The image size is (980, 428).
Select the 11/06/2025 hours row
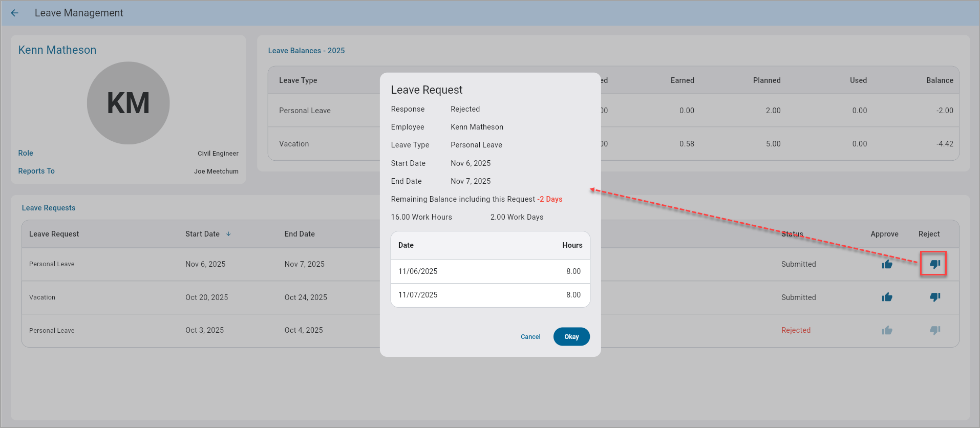pyautogui.click(x=490, y=271)
